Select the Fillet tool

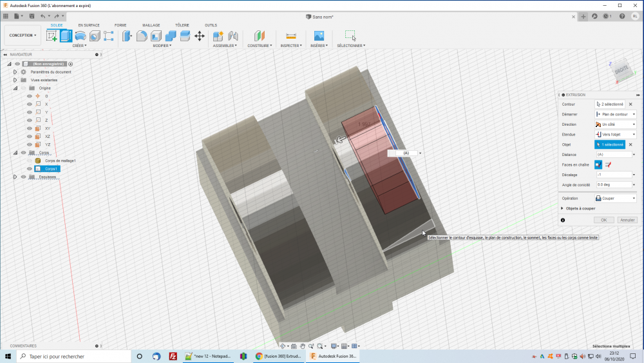pyautogui.click(x=142, y=35)
